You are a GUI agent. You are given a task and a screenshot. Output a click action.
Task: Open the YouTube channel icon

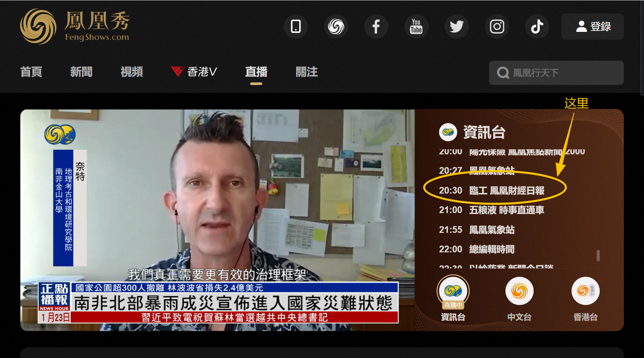coord(416,27)
